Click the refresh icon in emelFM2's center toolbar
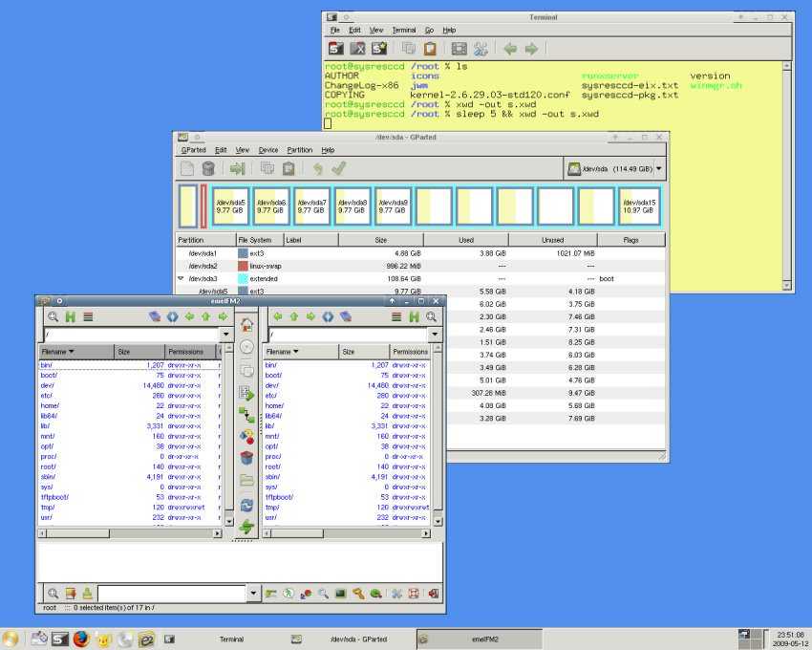Viewport: 812px width, 650px height. (x=246, y=505)
